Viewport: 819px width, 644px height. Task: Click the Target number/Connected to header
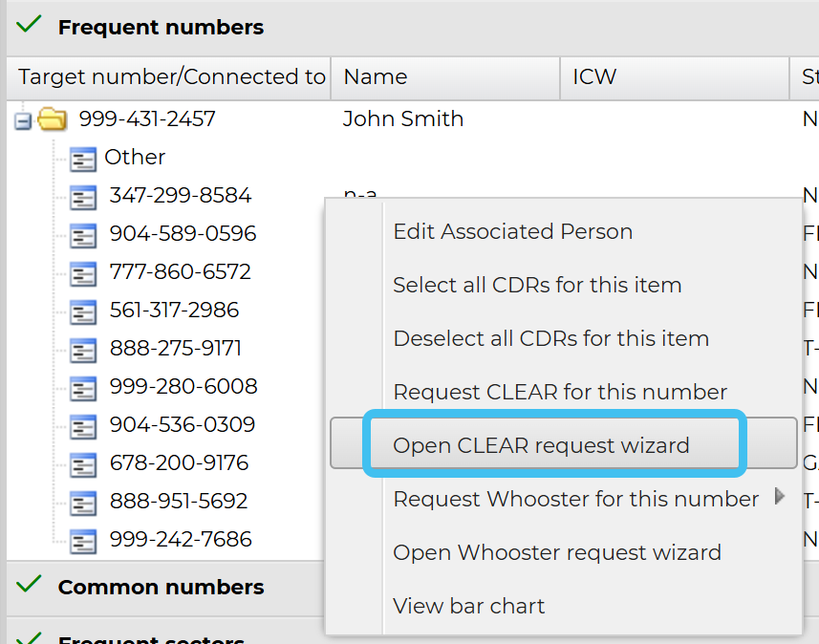pyautogui.click(x=172, y=77)
